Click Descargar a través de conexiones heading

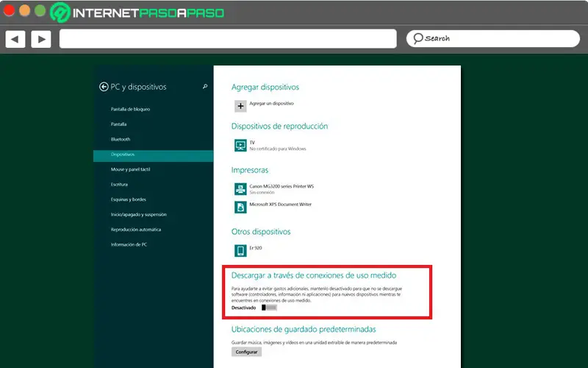pos(314,275)
